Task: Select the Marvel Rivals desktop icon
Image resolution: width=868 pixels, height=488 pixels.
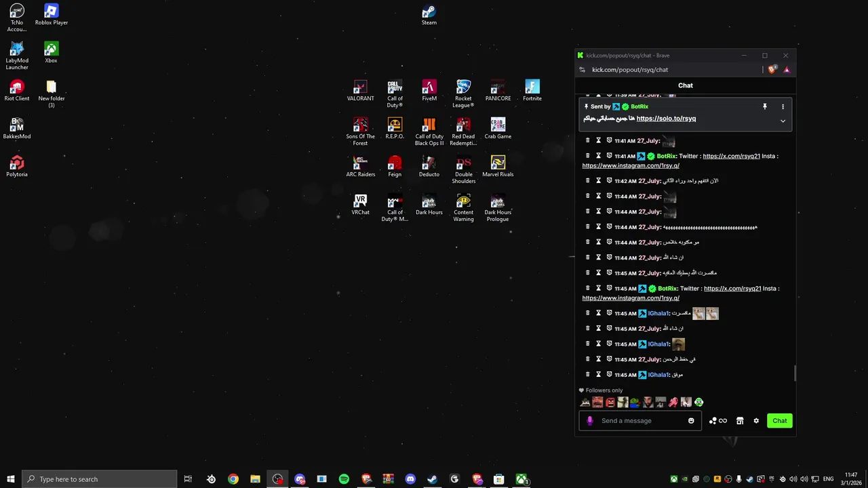Action: tap(498, 167)
